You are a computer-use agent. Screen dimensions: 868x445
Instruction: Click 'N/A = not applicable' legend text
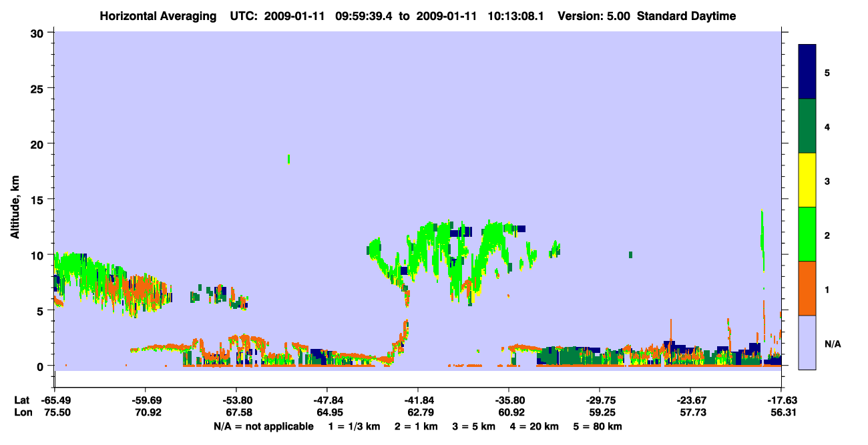click(x=264, y=426)
